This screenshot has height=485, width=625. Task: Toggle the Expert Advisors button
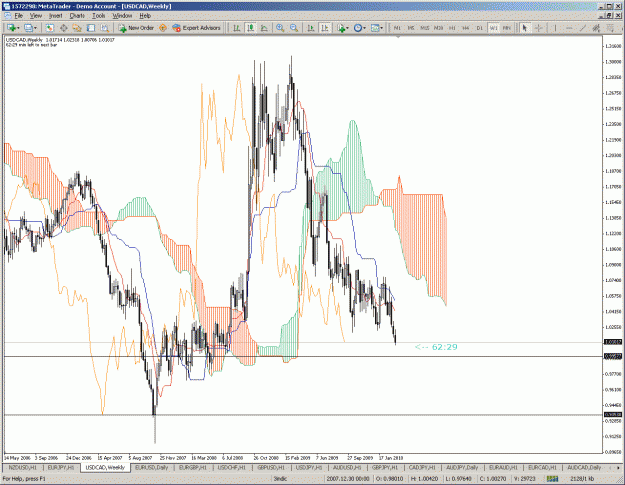click(196, 28)
